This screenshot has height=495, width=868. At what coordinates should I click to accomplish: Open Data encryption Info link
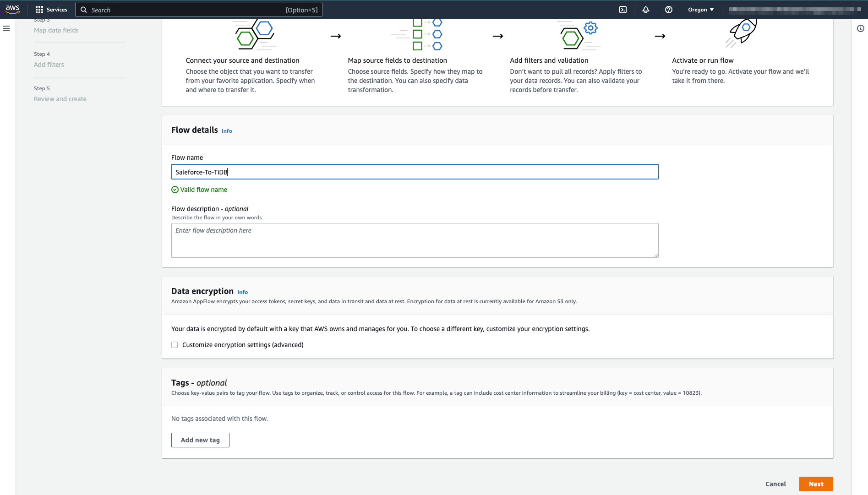242,292
